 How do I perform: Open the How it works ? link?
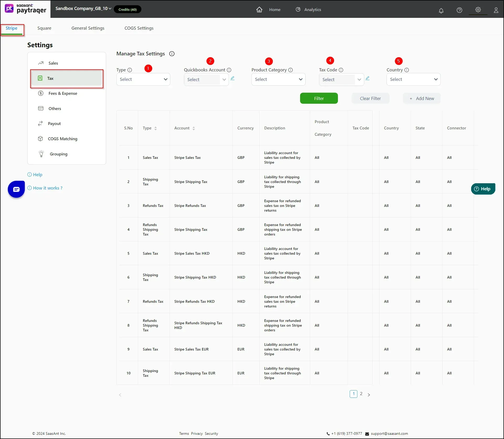[x=45, y=188]
